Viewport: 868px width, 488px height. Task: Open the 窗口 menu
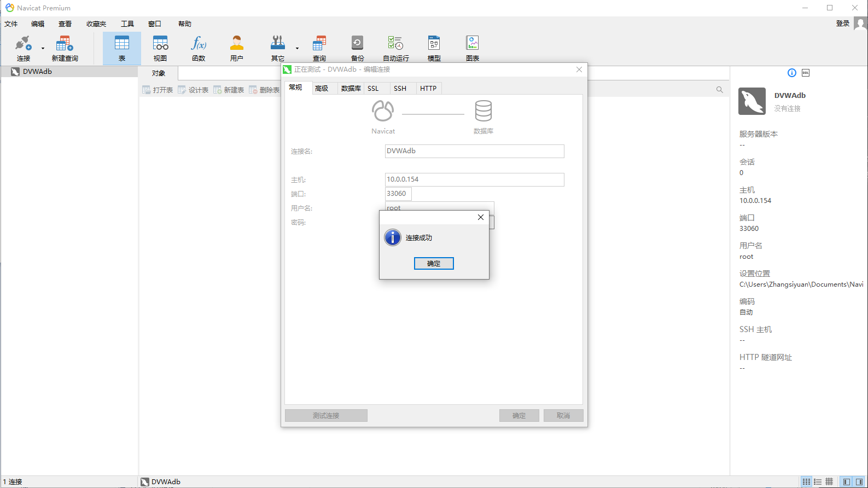[x=155, y=24]
